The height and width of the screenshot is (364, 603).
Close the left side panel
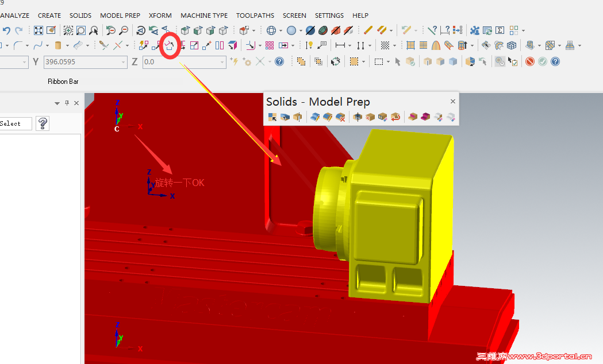pyautogui.click(x=76, y=103)
